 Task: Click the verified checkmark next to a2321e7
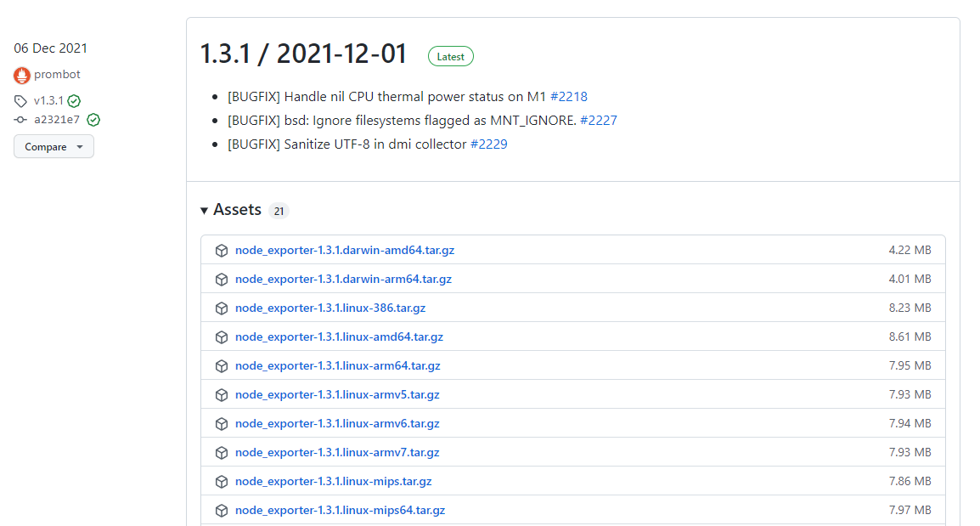(93, 120)
